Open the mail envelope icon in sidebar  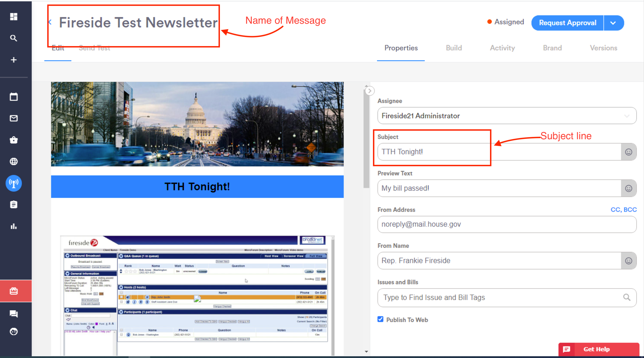pyautogui.click(x=14, y=118)
